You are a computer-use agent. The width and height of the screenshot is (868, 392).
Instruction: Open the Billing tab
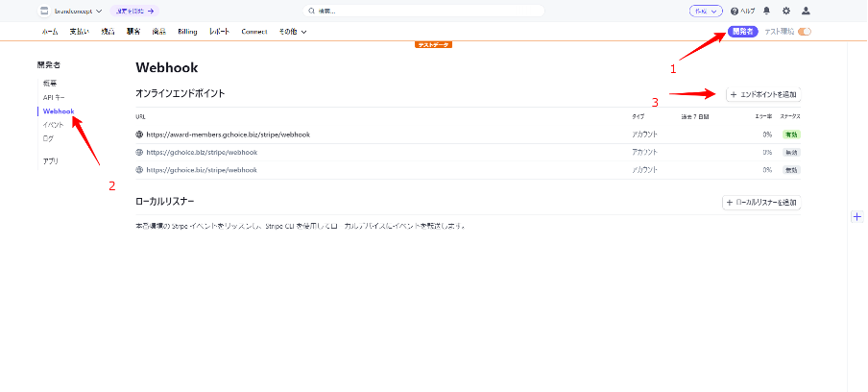point(187,32)
